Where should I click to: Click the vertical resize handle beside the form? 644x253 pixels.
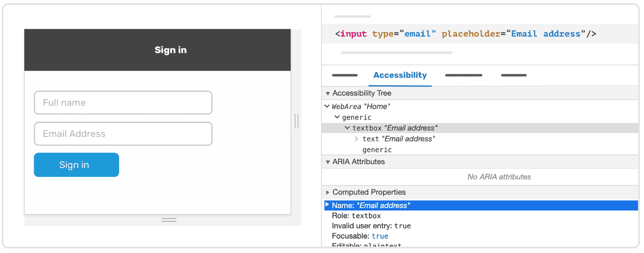(x=296, y=121)
